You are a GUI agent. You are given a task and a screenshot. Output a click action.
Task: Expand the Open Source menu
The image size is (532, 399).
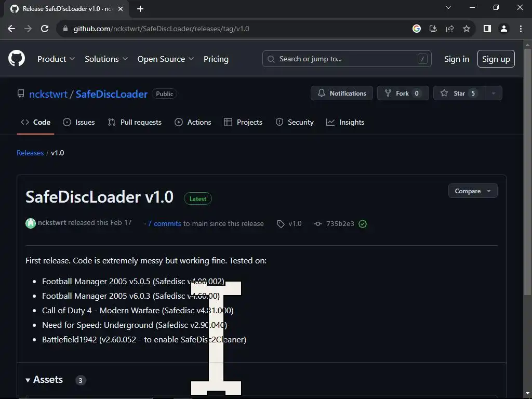(x=166, y=59)
